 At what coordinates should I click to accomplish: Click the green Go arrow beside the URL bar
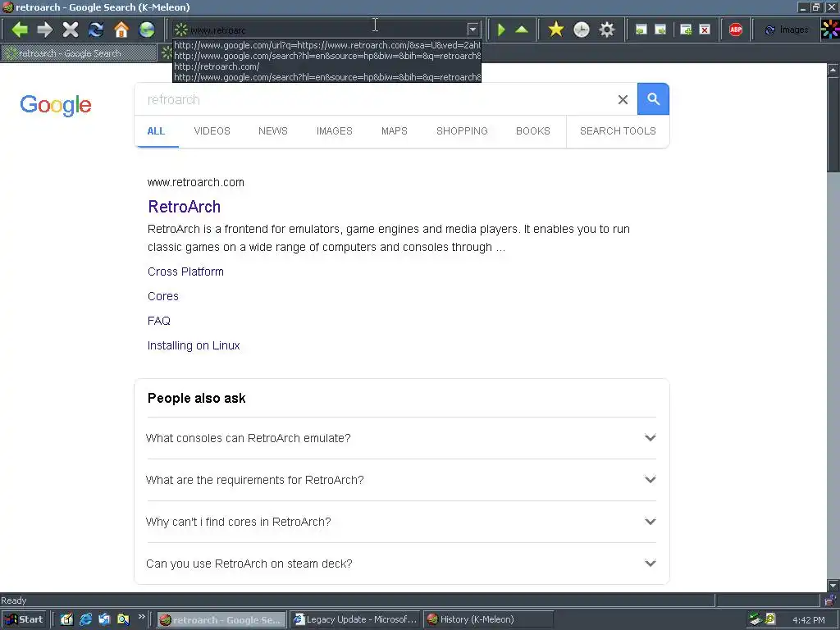[x=501, y=30]
